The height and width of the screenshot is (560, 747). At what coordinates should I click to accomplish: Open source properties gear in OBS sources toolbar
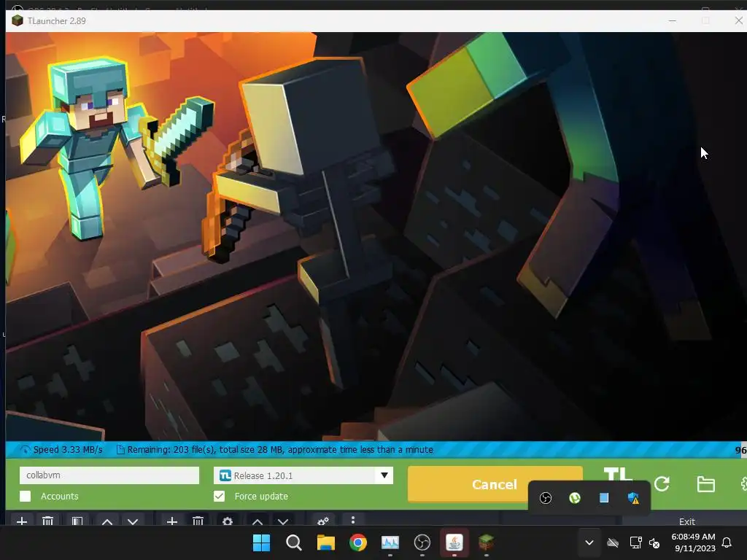pyautogui.click(x=228, y=521)
